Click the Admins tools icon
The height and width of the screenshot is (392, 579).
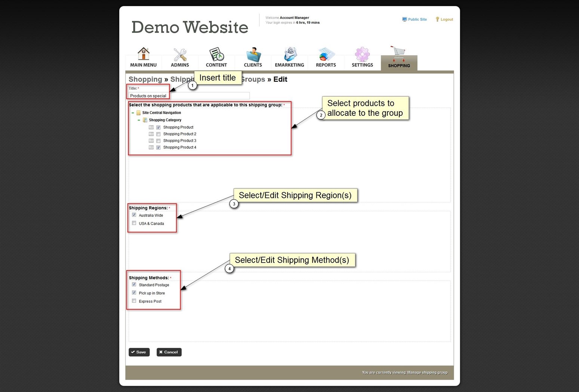point(180,55)
